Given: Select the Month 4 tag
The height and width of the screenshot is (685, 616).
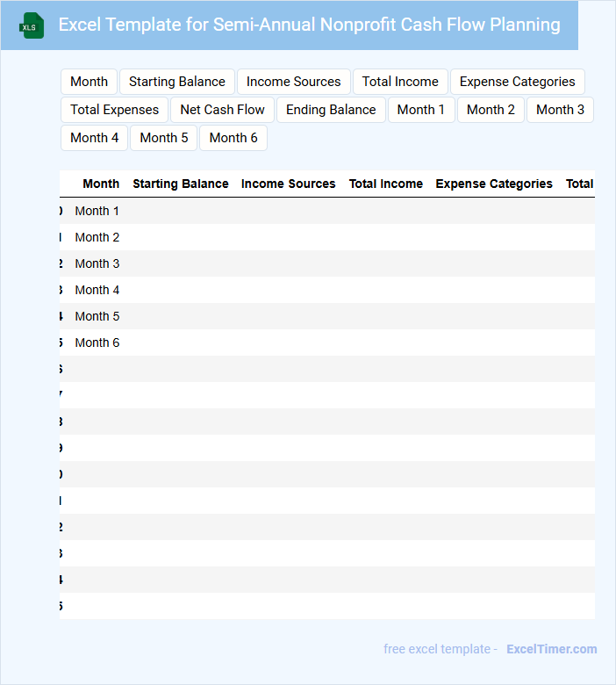Looking at the screenshot, I should pyautogui.click(x=94, y=138).
